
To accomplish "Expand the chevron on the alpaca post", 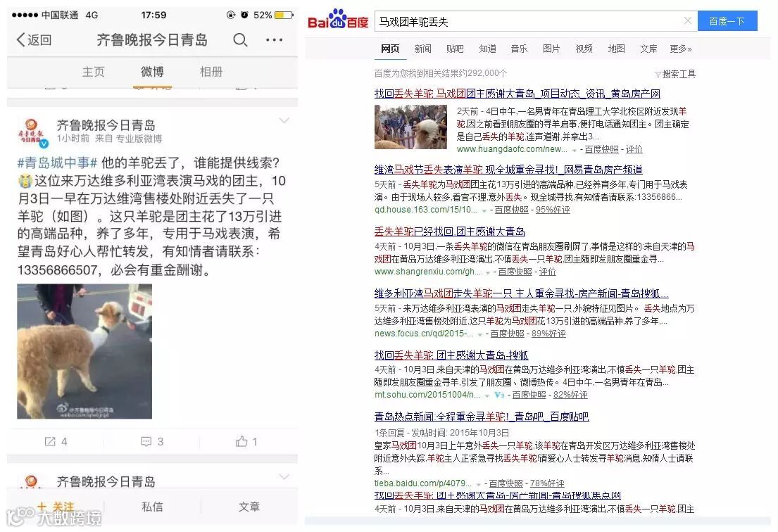I will click(x=284, y=120).
